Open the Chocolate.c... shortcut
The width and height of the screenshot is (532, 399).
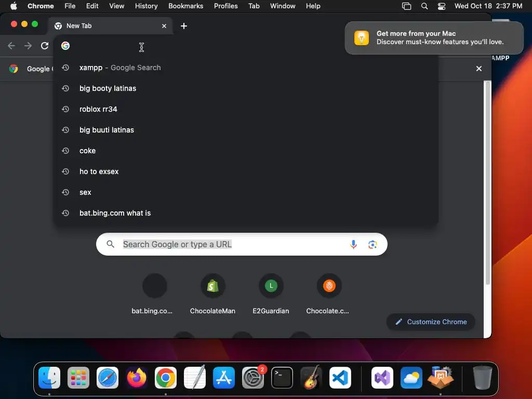coord(328,295)
